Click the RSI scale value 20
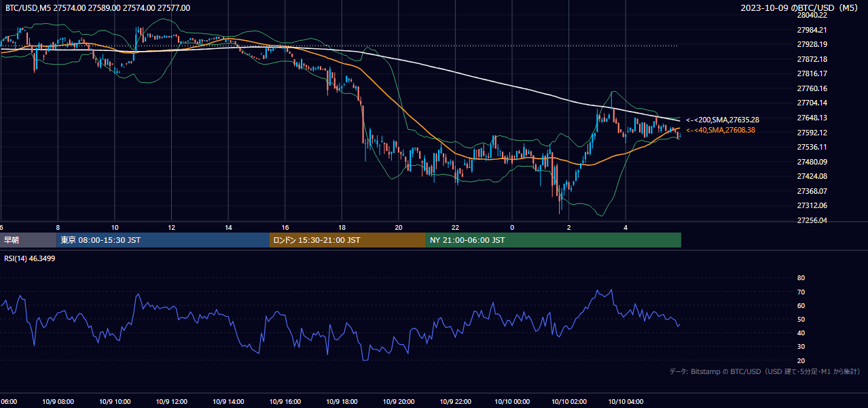 tap(801, 360)
